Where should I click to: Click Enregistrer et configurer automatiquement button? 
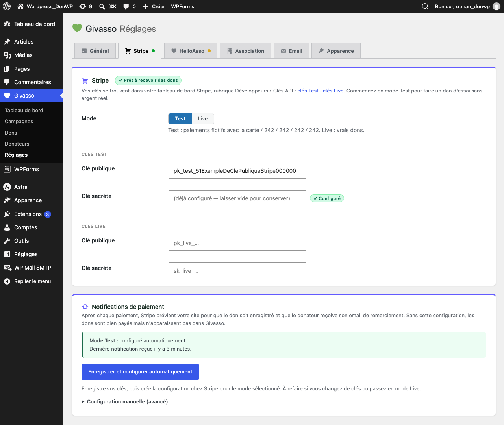coord(140,372)
